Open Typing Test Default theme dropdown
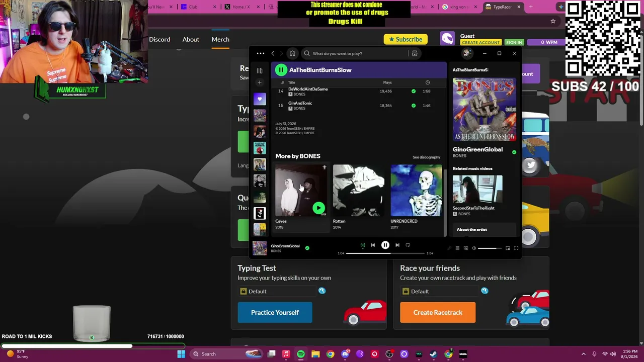644x362 pixels. click(x=278, y=291)
